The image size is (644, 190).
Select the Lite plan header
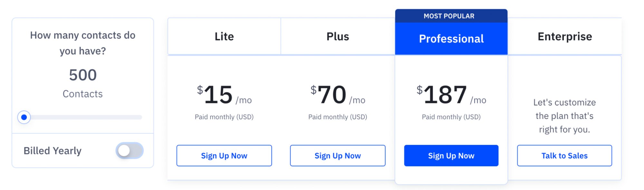pyautogui.click(x=224, y=36)
